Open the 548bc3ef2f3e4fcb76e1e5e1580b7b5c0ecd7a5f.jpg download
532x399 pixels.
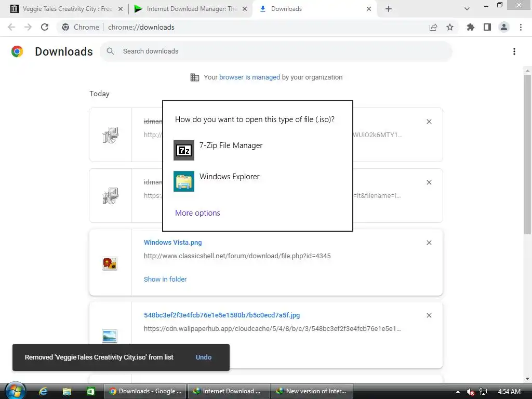(222, 315)
